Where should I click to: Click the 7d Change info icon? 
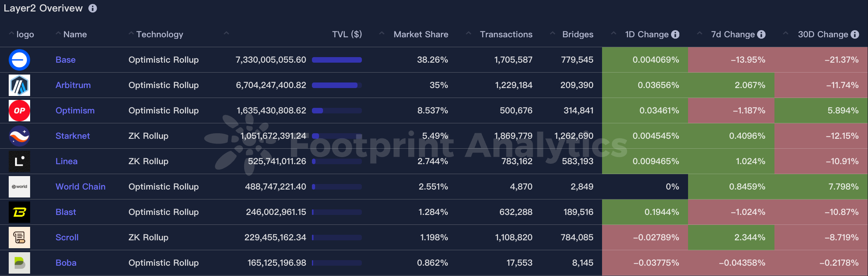761,34
